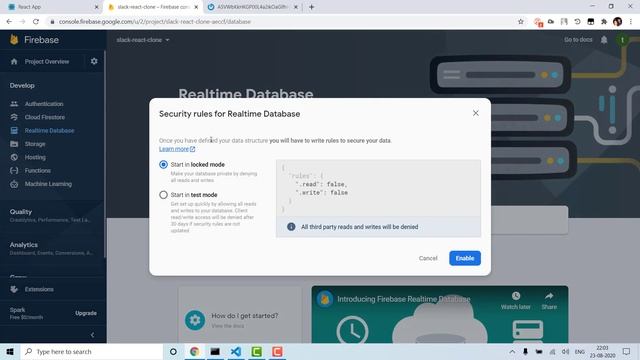The width and height of the screenshot is (640, 360).
Task: Click How do I get started gear icon
Action: (195, 320)
